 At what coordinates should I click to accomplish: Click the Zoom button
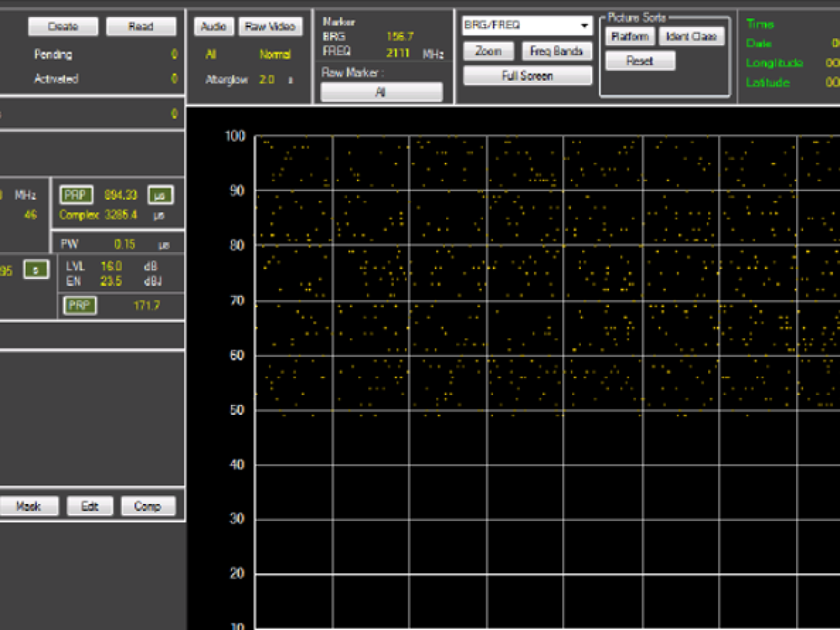pyautogui.click(x=488, y=51)
